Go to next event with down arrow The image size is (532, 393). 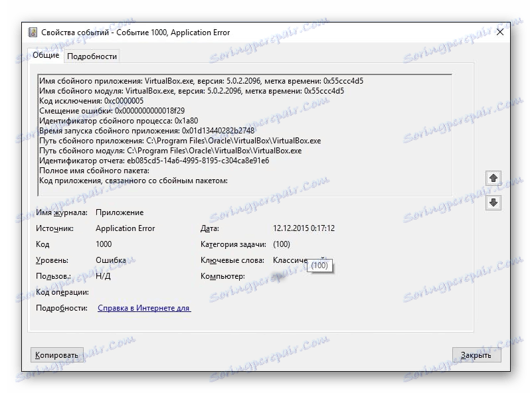493,202
